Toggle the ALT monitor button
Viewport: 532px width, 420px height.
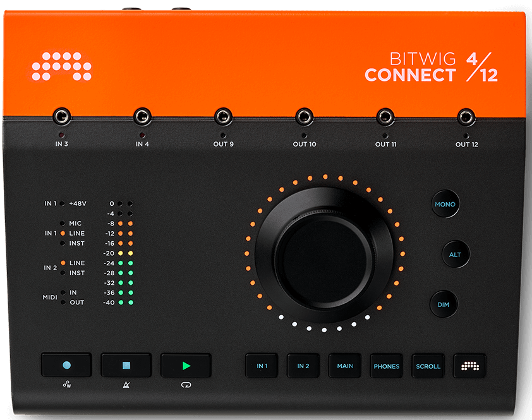[x=455, y=255]
